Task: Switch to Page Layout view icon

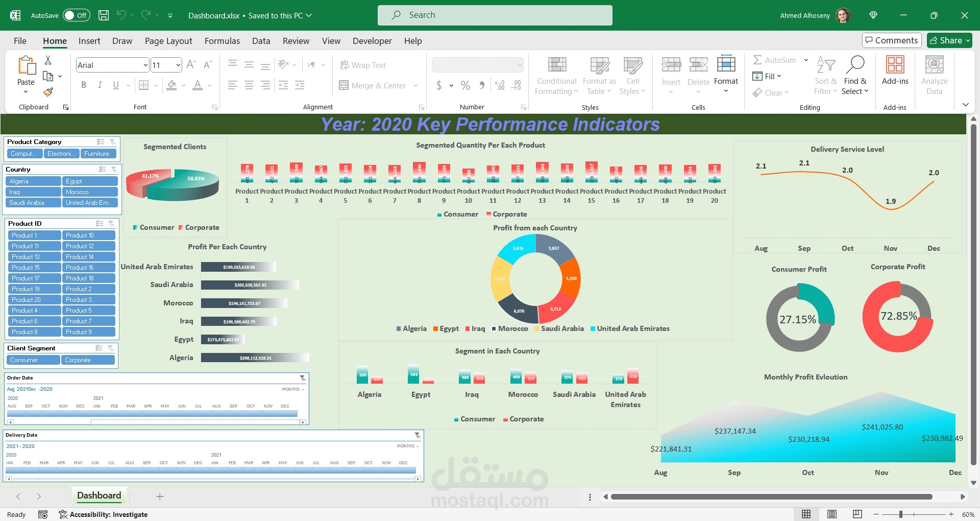Action: pyautogui.click(x=832, y=514)
